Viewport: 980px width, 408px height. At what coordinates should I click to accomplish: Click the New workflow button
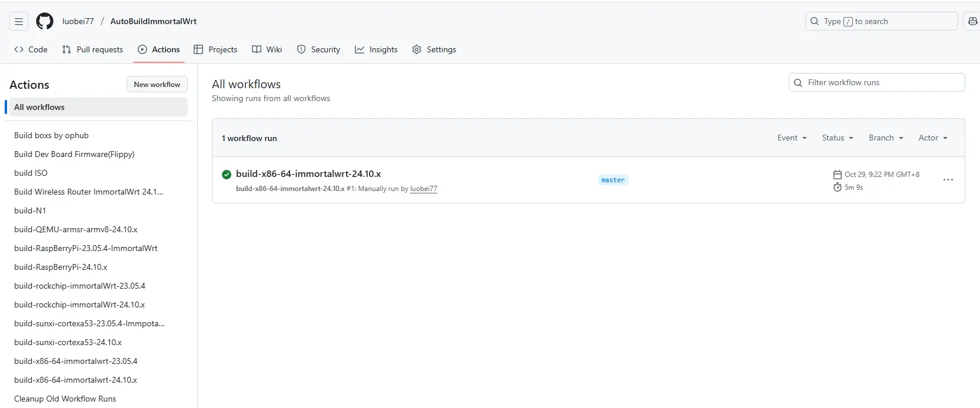coord(157,85)
